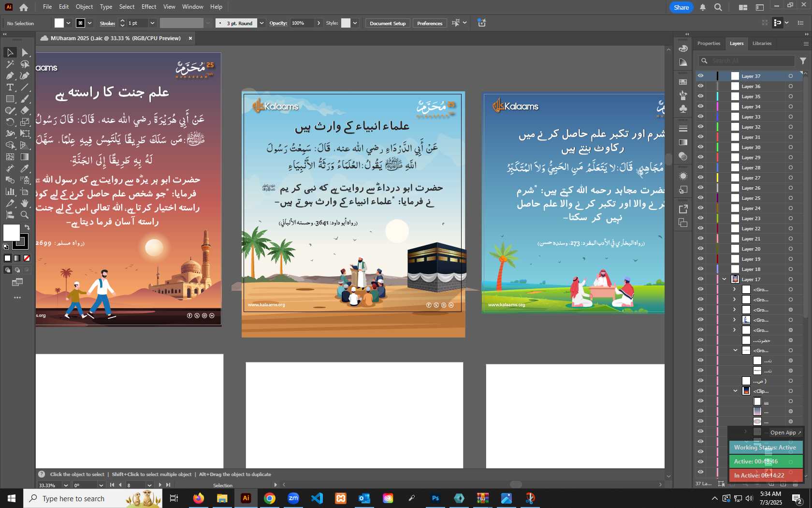This screenshot has height=508, width=812.
Task: Open the 3 pt. Round brush dropdown
Action: pos(261,23)
